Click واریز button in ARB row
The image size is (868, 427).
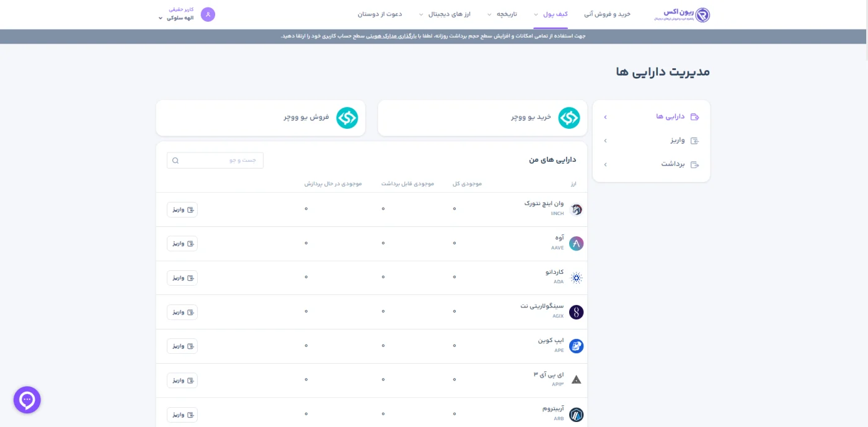[x=182, y=415]
